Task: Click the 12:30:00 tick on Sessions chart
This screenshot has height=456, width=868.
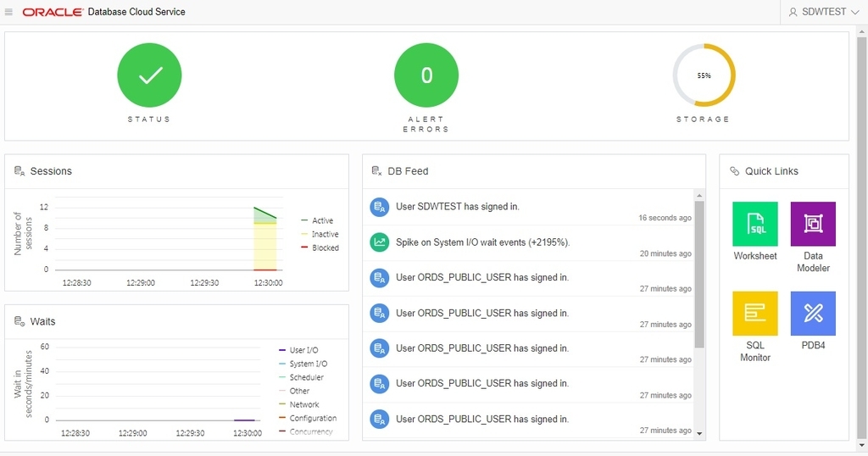Action: tap(269, 283)
